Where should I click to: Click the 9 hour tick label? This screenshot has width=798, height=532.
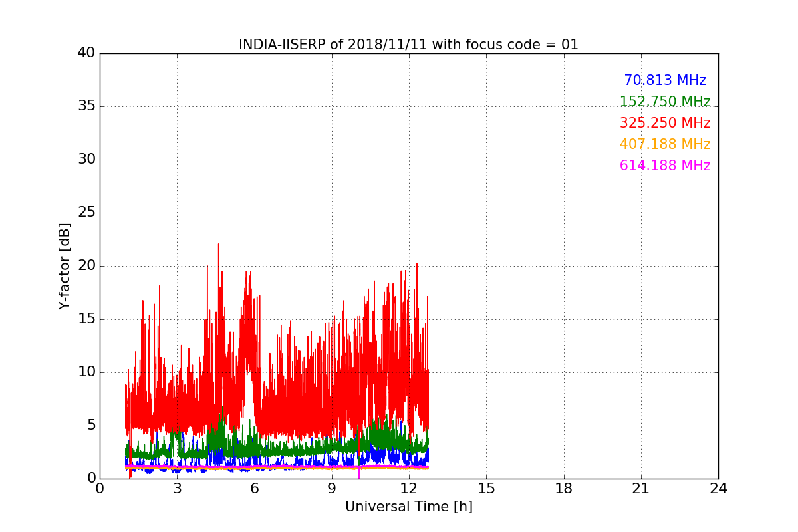(332, 488)
